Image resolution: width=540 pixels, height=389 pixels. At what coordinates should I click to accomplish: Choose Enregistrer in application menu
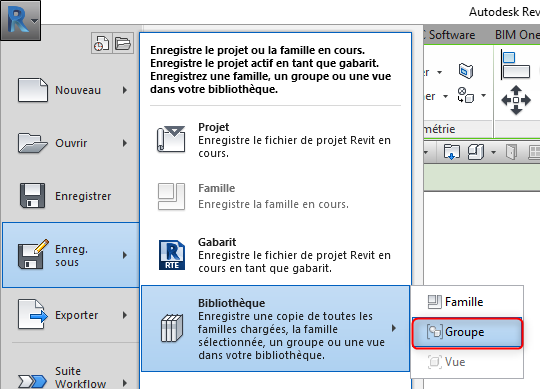[x=71, y=196]
